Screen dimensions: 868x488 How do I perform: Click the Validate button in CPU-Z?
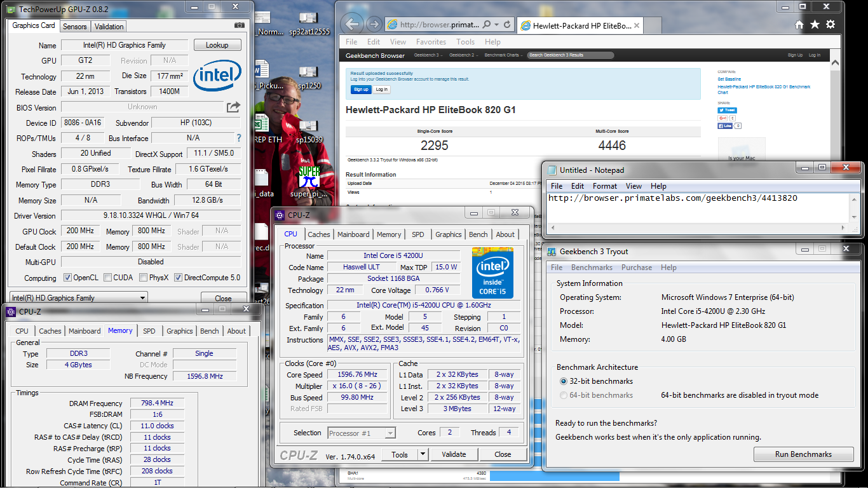454,454
